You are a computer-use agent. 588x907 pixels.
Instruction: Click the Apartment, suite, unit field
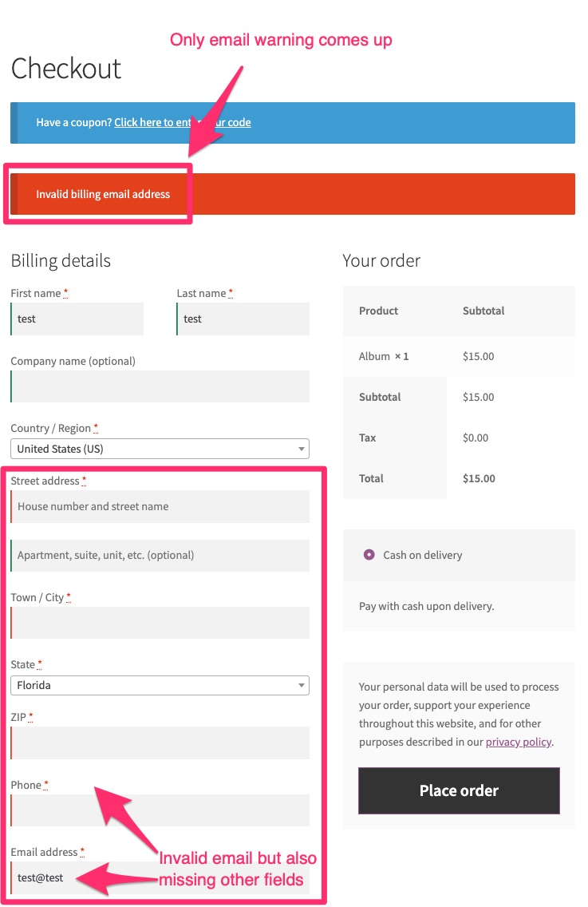160,556
